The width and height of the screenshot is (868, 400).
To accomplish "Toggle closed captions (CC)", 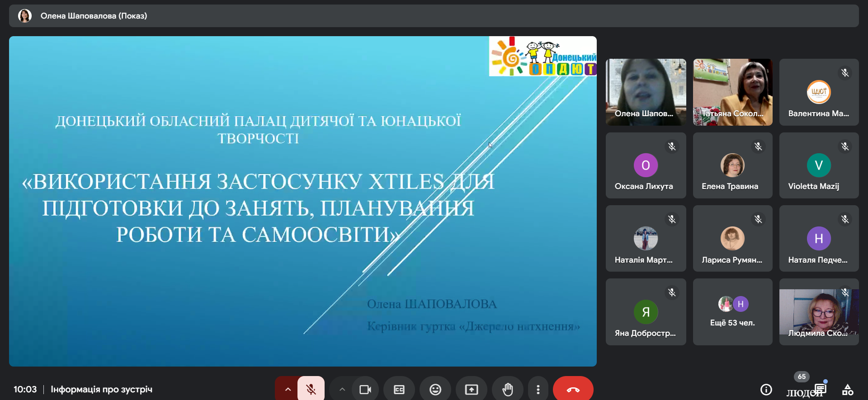I will [x=399, y=389].
